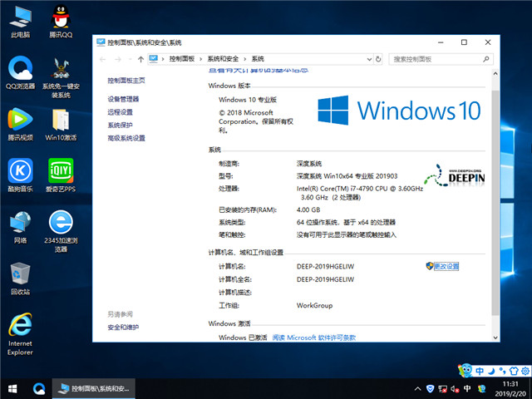Go forward in the control panel window
Screen dimensions: 532x399
(x=118, y=59)
